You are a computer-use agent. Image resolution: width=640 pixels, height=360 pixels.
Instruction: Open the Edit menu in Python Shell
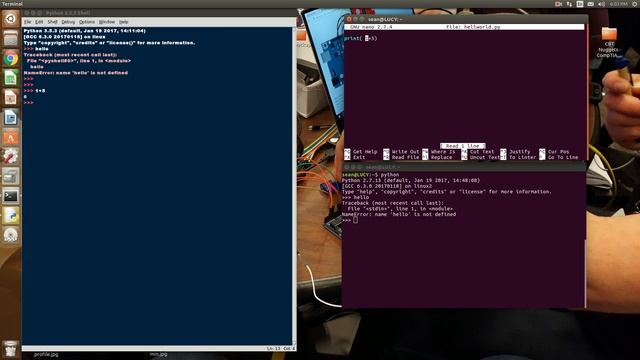[39, 22]
